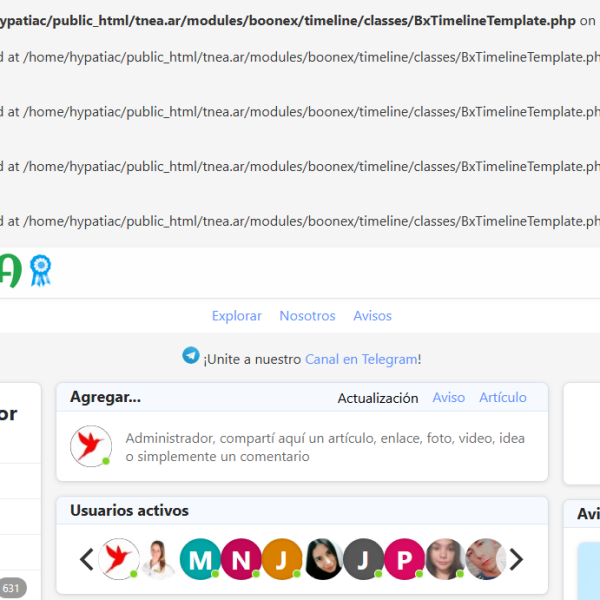The height and width of the screenshot is (600, 600).
Task: Open the crimson 'N' user avatar
Action: 241,559
